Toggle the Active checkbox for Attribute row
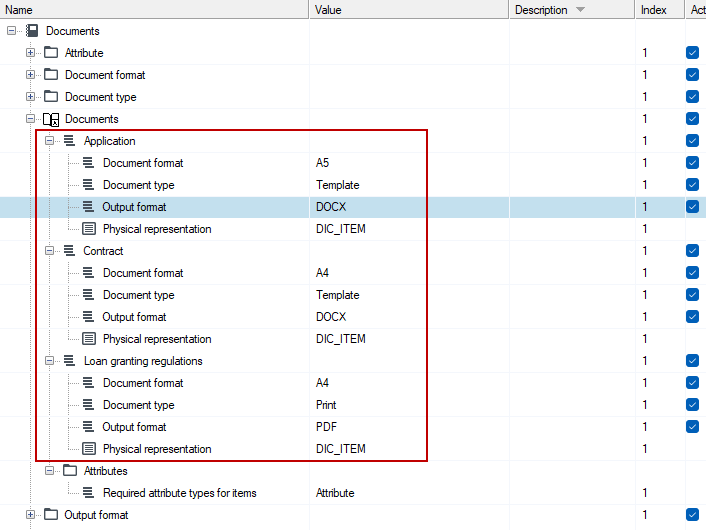The image size is (706, 530). pyautogui.click(x=692, y=53)
